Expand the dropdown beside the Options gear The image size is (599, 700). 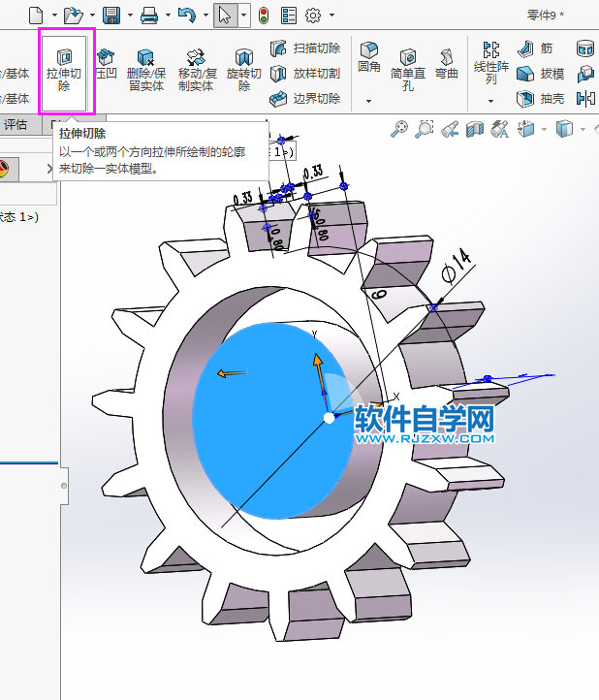pyautogui.click(x=332, y=16)
